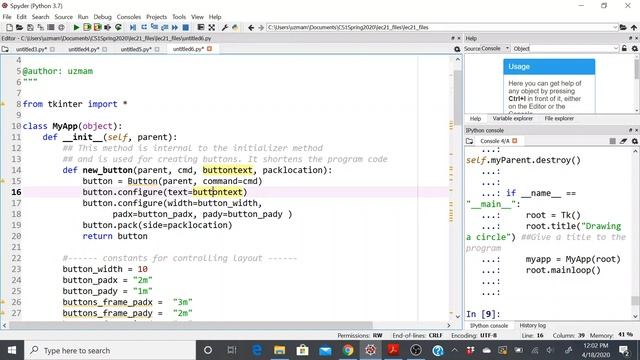640x360 pixels.
Task: Click the editor horizontal scrollbar
Action: click(x=191, y=325)
